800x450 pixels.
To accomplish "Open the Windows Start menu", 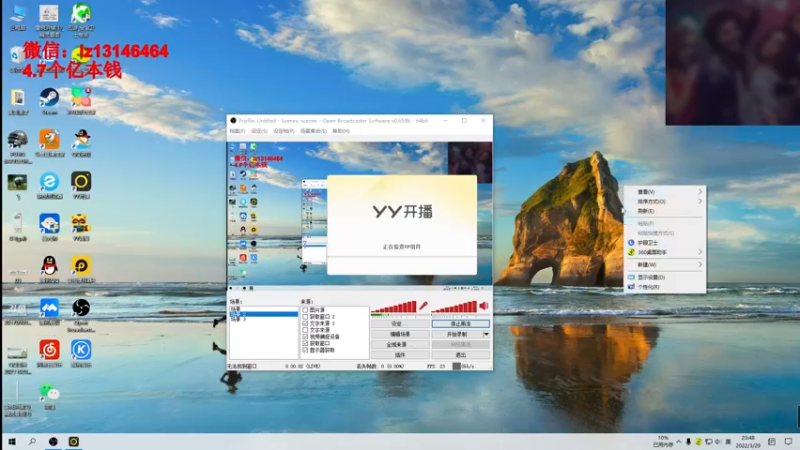I will click(12, 441).
